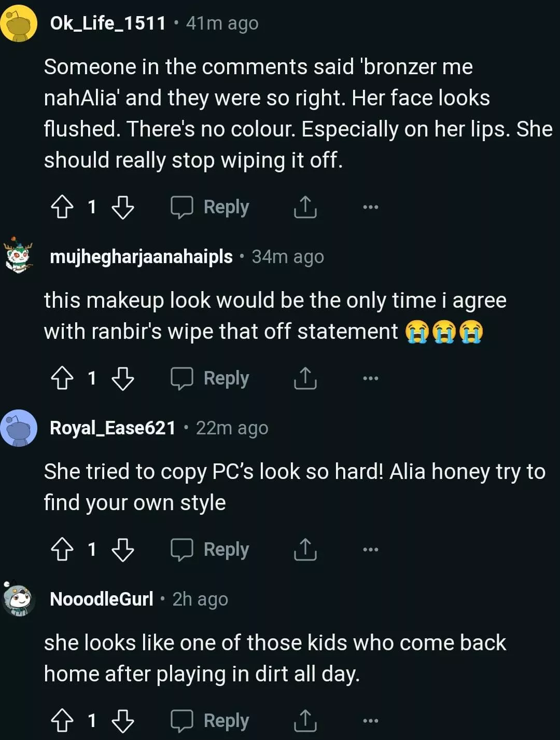Reply to mujhegharjaanahaipls's comment
This screenshot has width=560, height=740.
point(211,378)
